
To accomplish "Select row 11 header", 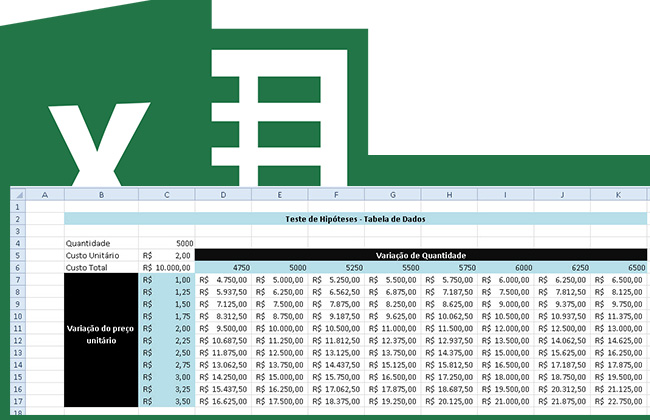I will click(x=18, y=328).
